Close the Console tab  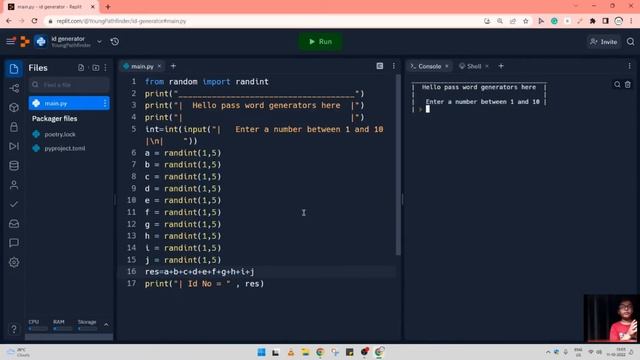point(447,66)
